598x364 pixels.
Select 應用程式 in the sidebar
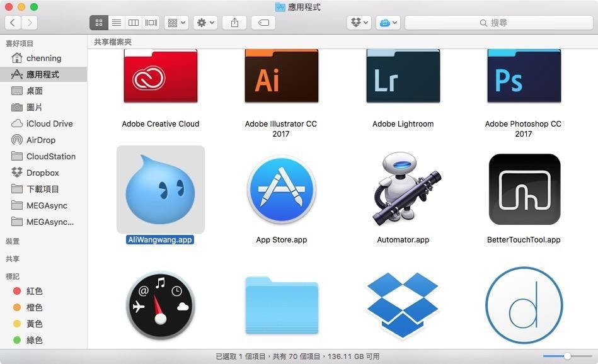tap(43, 74)
